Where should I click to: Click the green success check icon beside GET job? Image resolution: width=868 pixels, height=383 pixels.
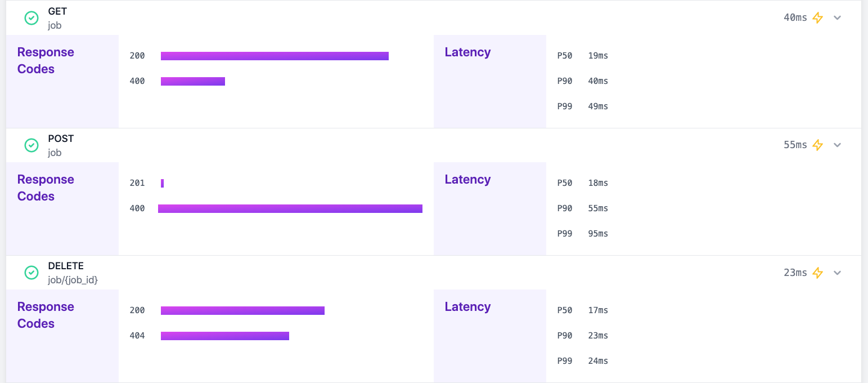(32, 18)
